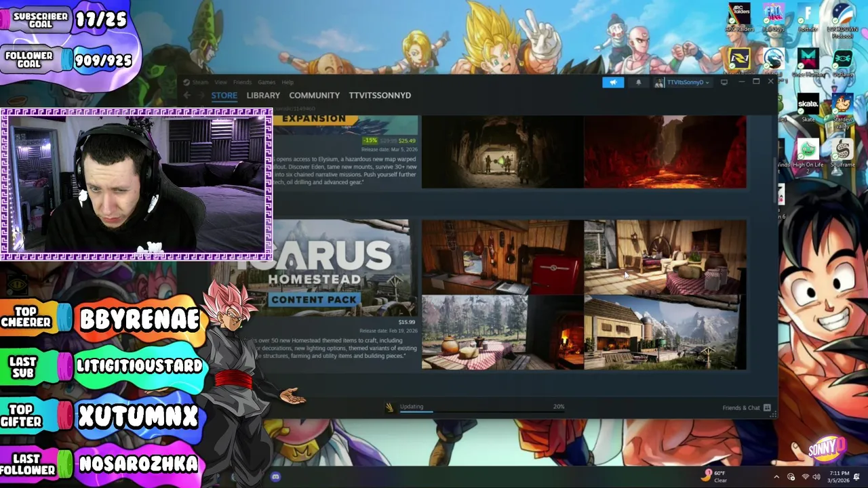Open the View menu

[221, 82]
